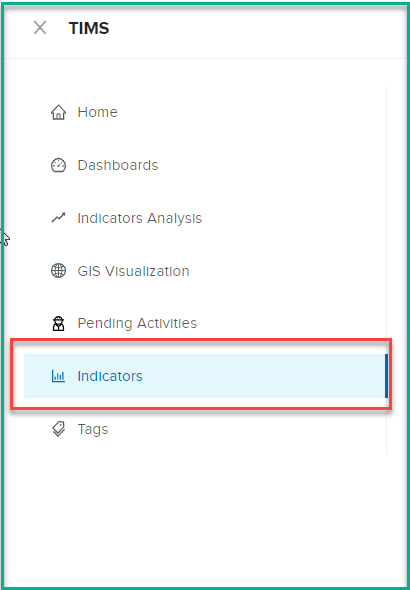Select the Indicators text label

[x=110, y=376]
